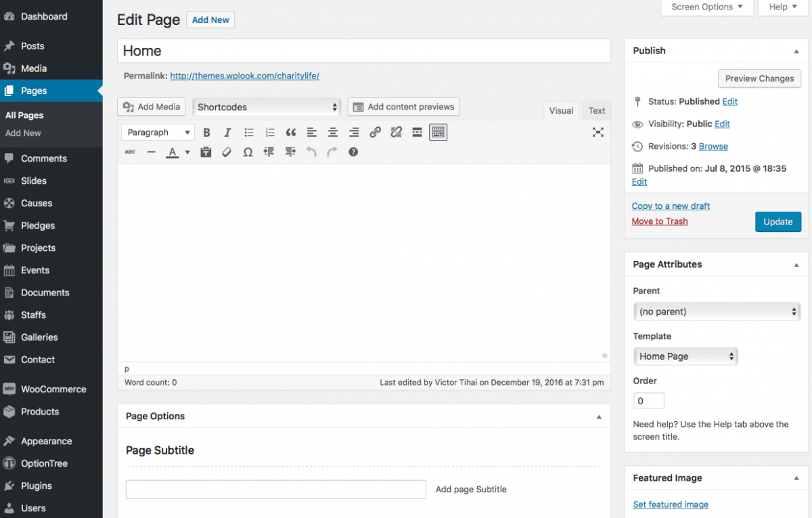Click the Set featured image link
This screenshot has height=518, width=812.
pyautogui.click(x=671, y=504)
